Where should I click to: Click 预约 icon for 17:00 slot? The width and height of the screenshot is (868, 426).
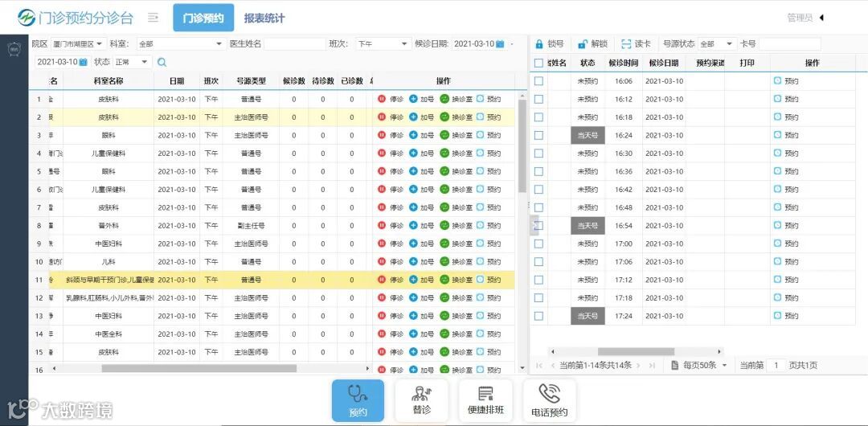(x=778, y=244)
